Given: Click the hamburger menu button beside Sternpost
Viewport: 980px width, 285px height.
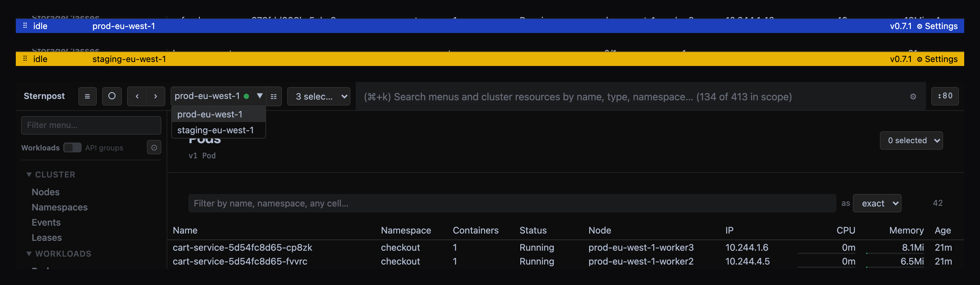Looking at the screenshot, I should pos(87,96).
